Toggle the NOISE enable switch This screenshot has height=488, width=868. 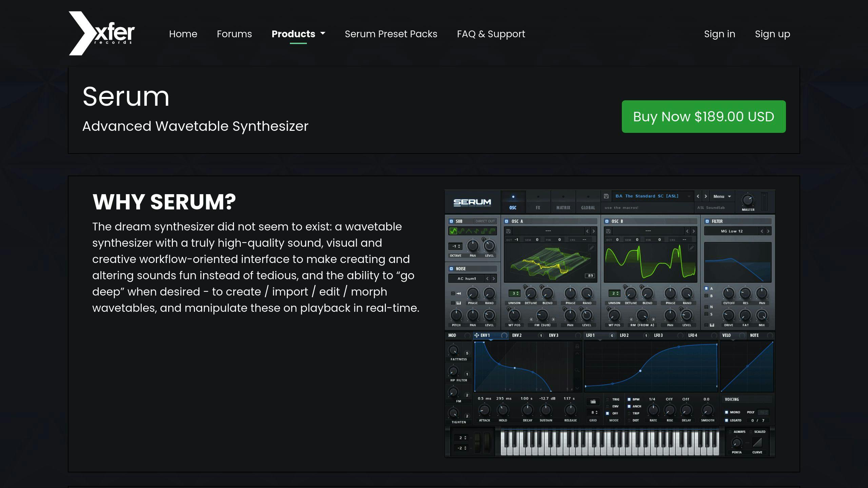coord(451,269)
